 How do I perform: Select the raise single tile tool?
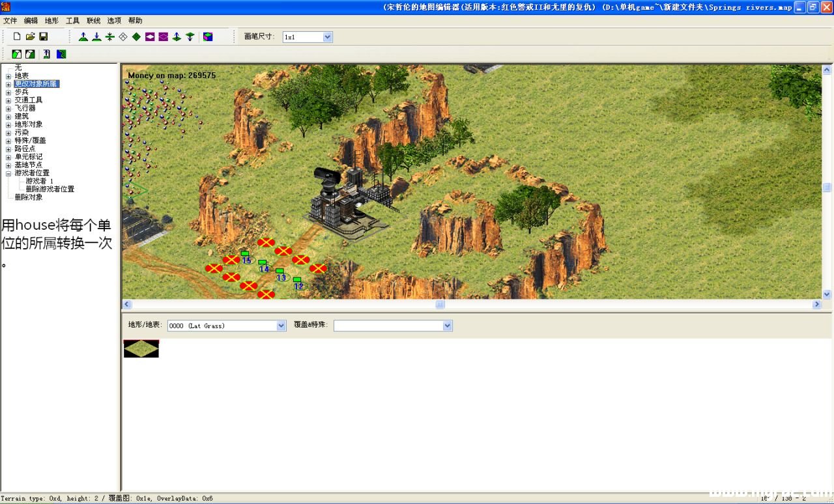tap(177, 37)
